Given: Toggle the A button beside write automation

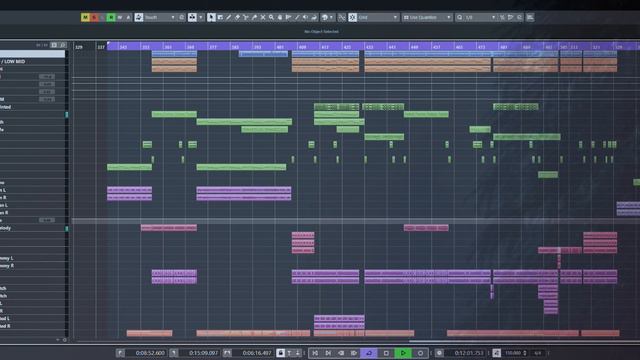Looking at the screenshot, I should coord(128,17).
